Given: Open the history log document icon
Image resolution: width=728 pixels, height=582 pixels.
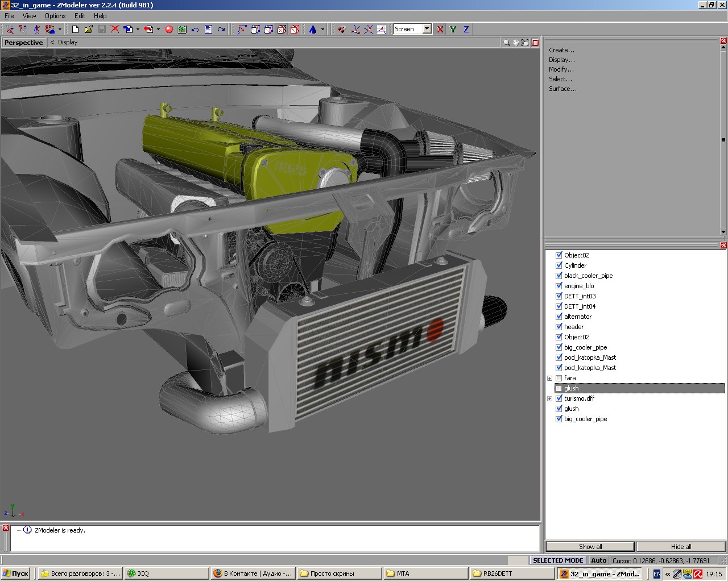Looking at the screenshot, I should pos(208,29).
